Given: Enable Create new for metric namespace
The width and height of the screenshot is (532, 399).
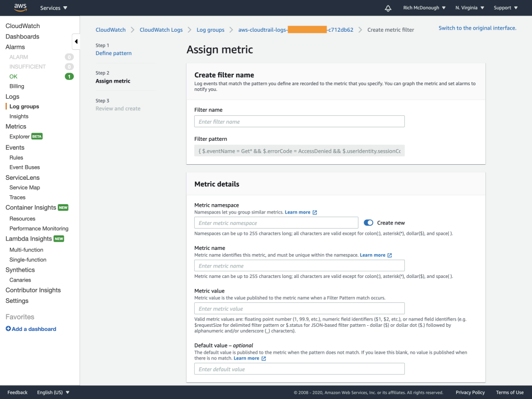Looking at the screenshot, I should click(x=368, y=222).
